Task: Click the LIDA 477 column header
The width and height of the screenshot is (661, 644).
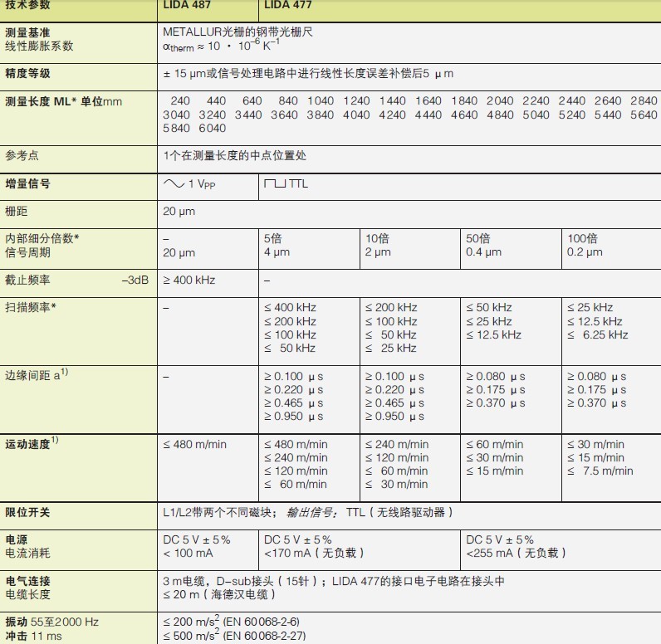Action: pyautogui.click(x=288, y=5)
